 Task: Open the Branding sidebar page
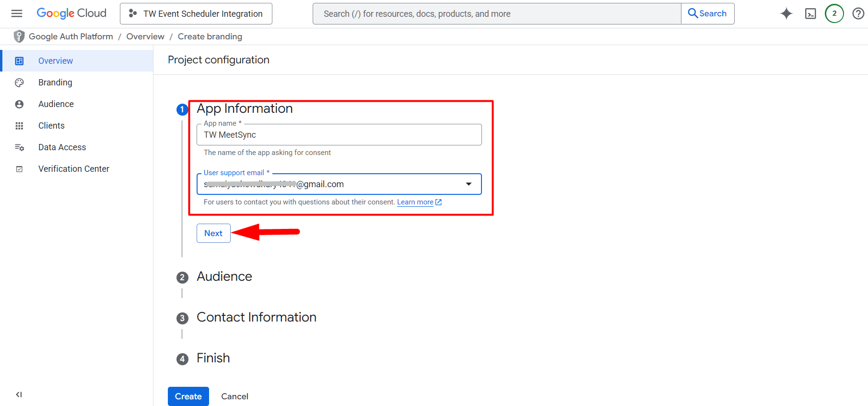coord(77,83)
